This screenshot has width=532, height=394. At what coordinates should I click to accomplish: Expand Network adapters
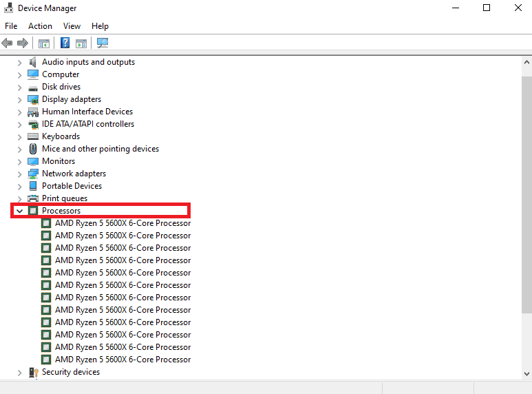click(x=20, y=174)
